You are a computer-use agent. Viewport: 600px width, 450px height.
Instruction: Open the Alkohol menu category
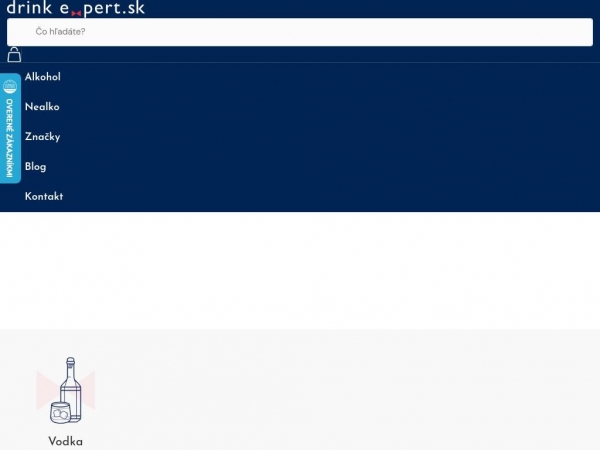[x=42, y=77]
